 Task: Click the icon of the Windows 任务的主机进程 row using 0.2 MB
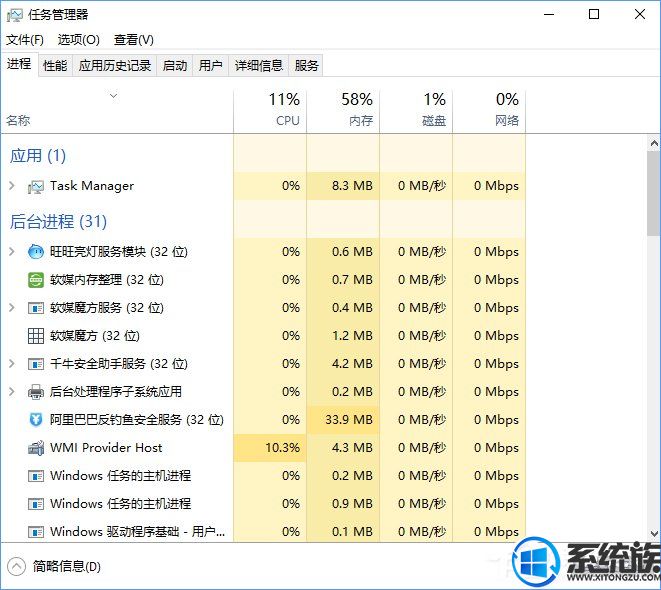(35, 476)
